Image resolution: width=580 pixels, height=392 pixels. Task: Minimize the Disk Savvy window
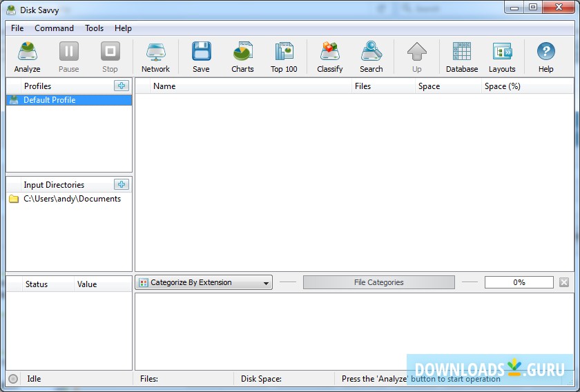(x=514, y=7)
